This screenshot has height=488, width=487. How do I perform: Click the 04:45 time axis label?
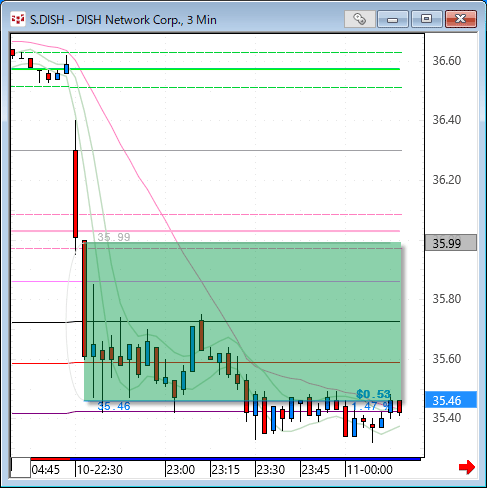pyautogui.click(x=46, y=470)
